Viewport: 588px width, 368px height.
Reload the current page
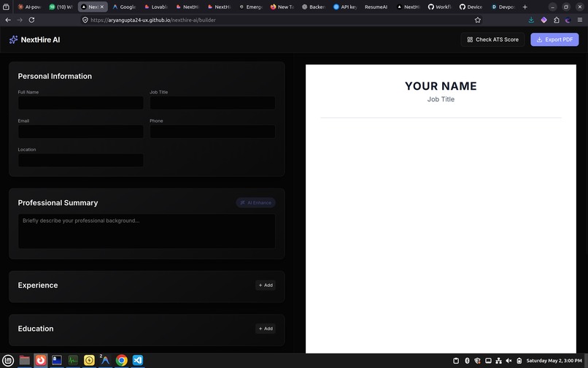(32, 20)
